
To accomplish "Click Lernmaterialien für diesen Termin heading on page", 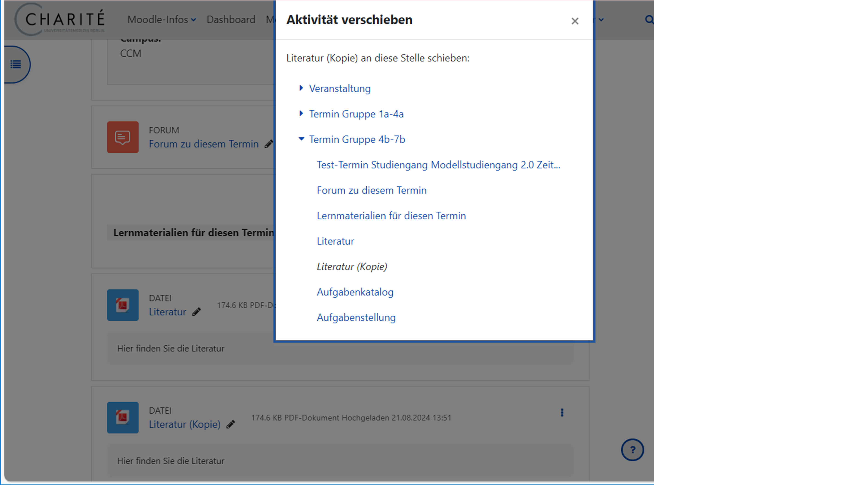I will 194,233.
